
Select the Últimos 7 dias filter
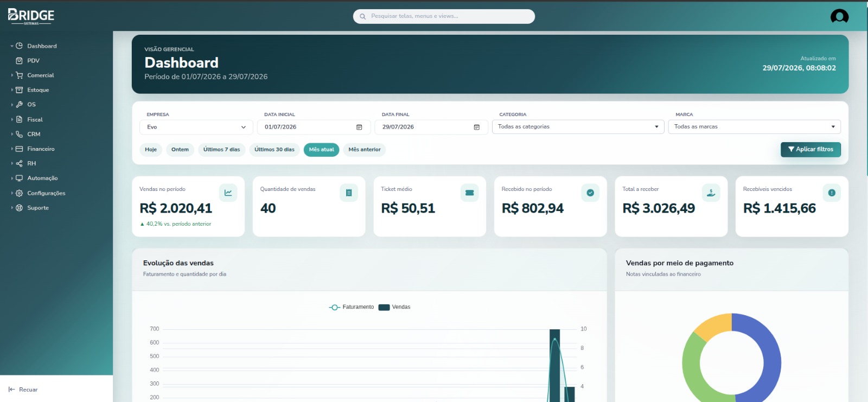point(221,150)
